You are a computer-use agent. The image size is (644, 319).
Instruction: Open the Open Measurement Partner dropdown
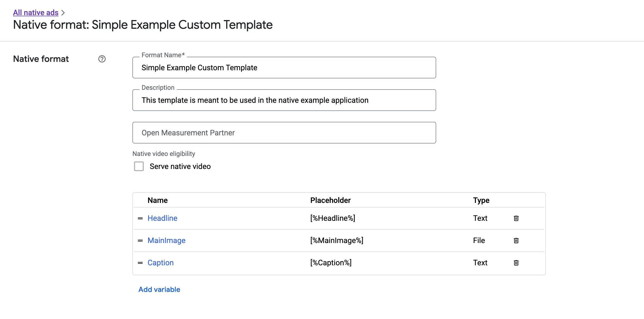pyautogui.click(x=284, y=133)
